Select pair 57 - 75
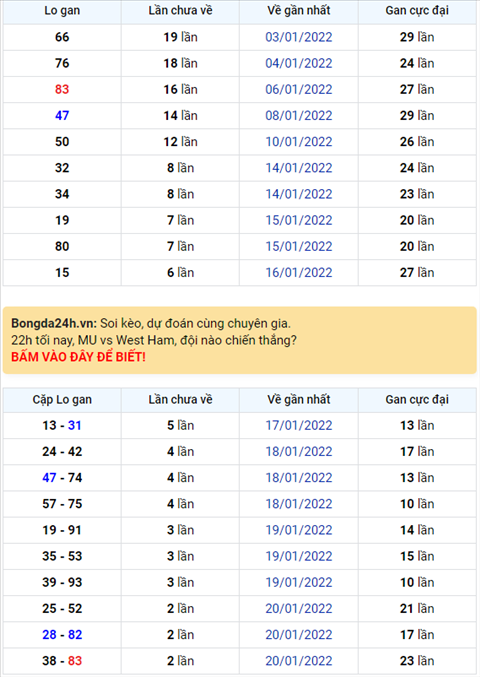 pyautogui.click(x=62, y=504)
